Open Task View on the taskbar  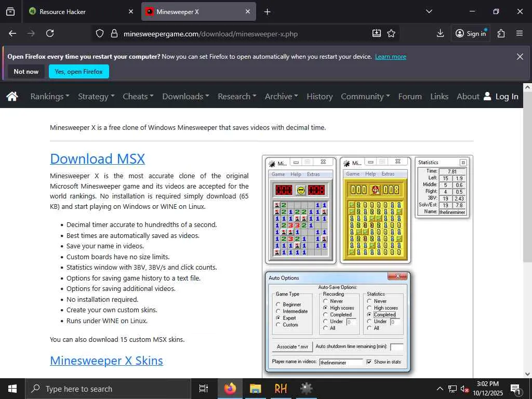point(204,389)
